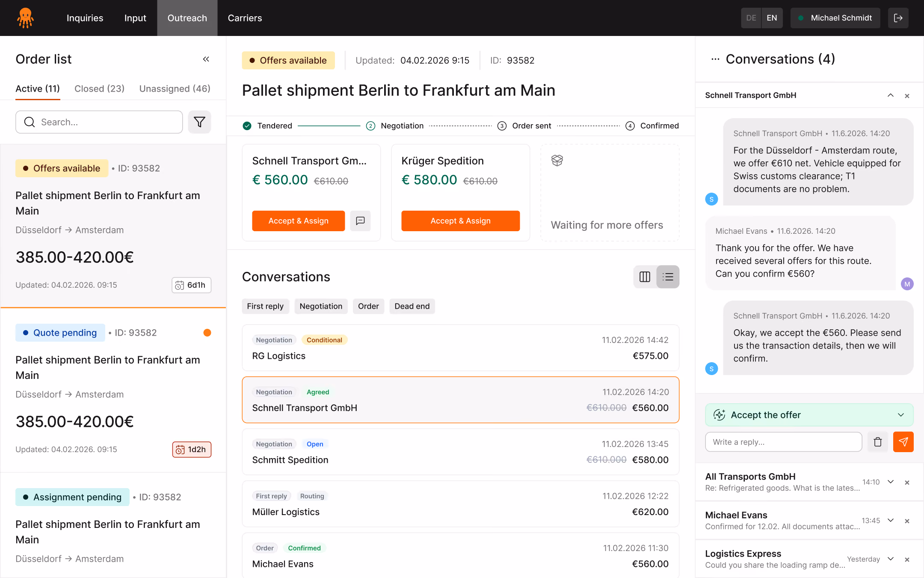The width and height of the screenshot is (924, 578).
Task: Open the Michael Evans confirmed order row
Action: point(460,555)
